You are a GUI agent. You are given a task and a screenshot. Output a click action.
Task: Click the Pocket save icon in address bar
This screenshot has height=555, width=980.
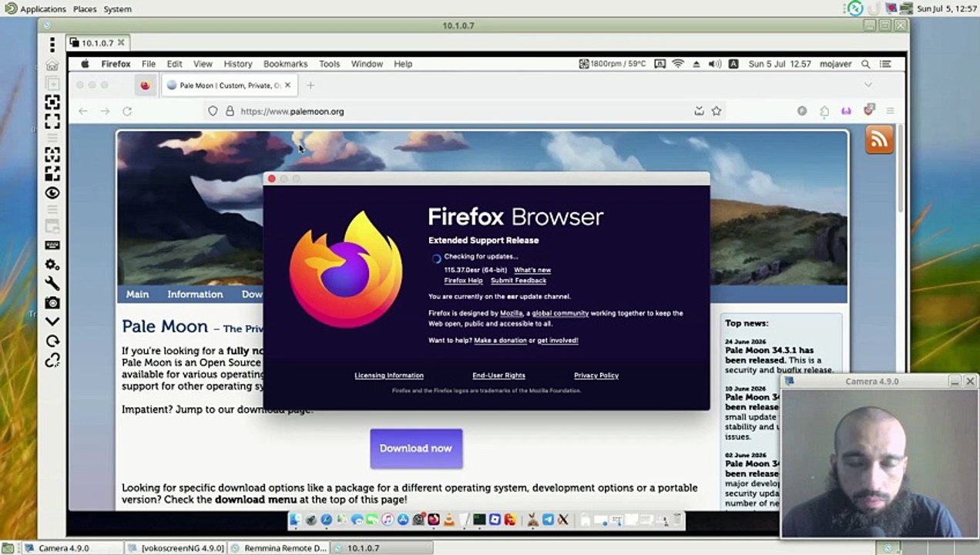(x=699, y=111)
